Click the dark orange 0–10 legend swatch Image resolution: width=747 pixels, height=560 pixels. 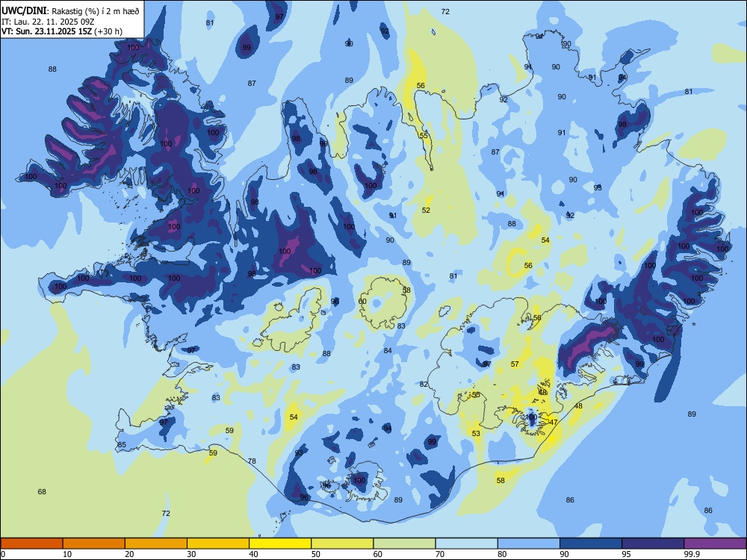coord(31,544)
